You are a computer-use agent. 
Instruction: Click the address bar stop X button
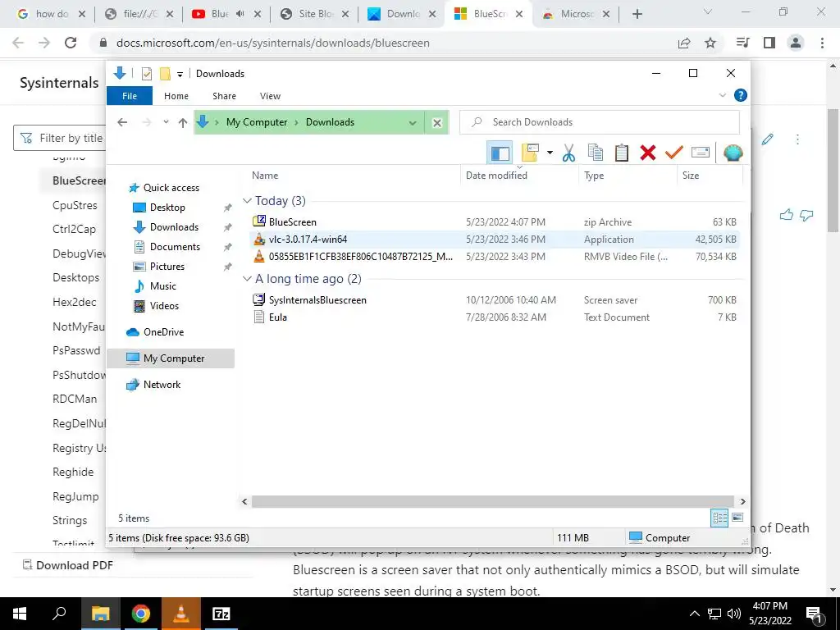pos(437,123)
